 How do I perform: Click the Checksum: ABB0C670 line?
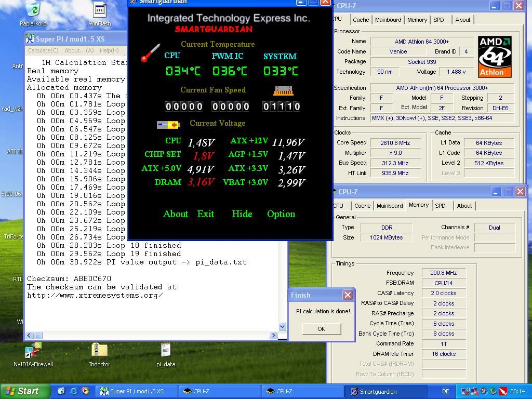69,278
